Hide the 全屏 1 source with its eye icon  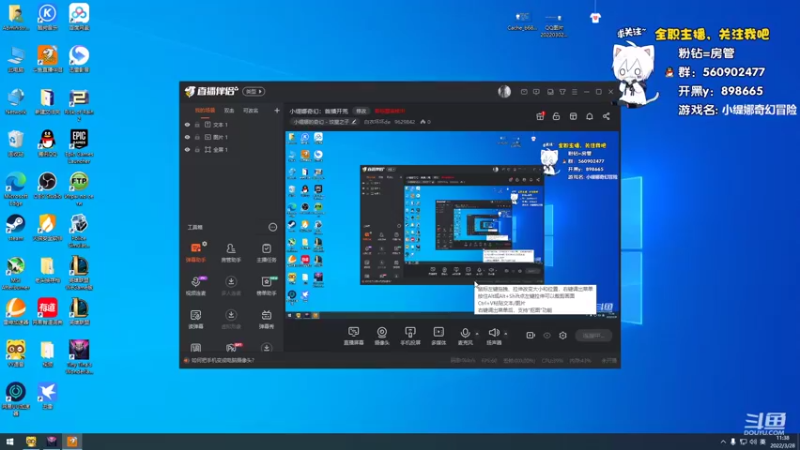point(187,150)
